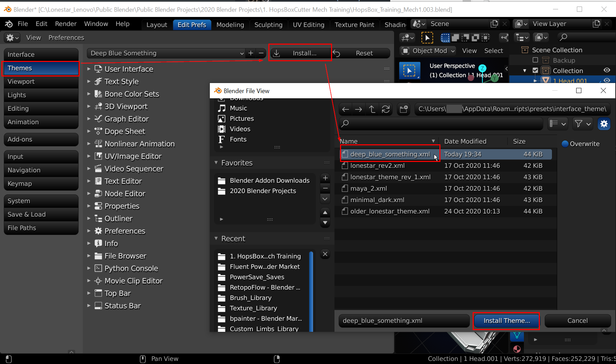The image size is (616, 364).
Task: Hide Collection with its eye icon
Action: (x=607, y=70)
